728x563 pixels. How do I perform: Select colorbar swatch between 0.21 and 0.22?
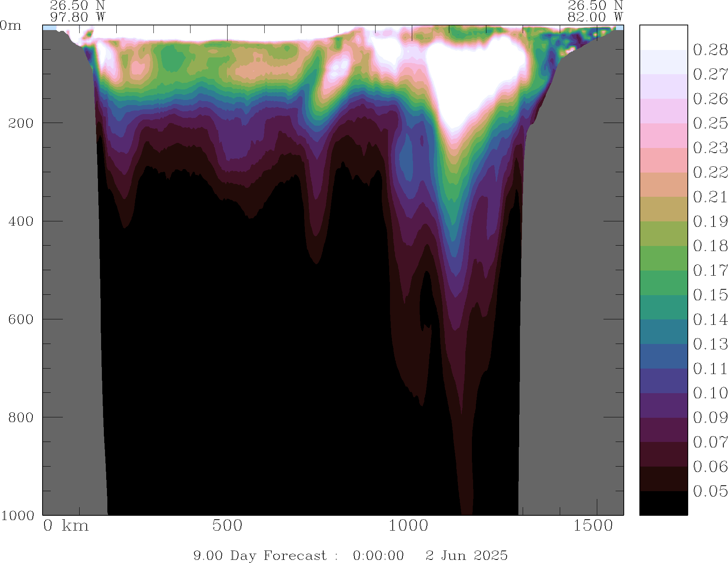coord(663,185)
